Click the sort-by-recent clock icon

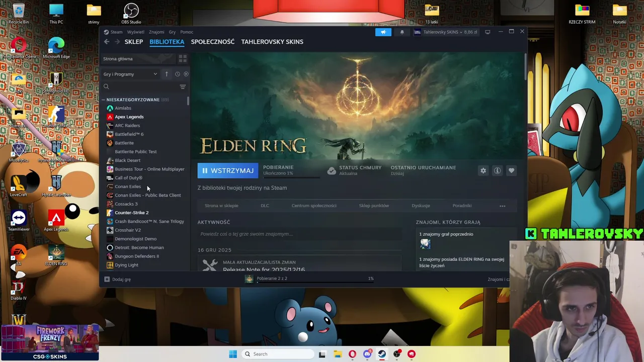177,74
